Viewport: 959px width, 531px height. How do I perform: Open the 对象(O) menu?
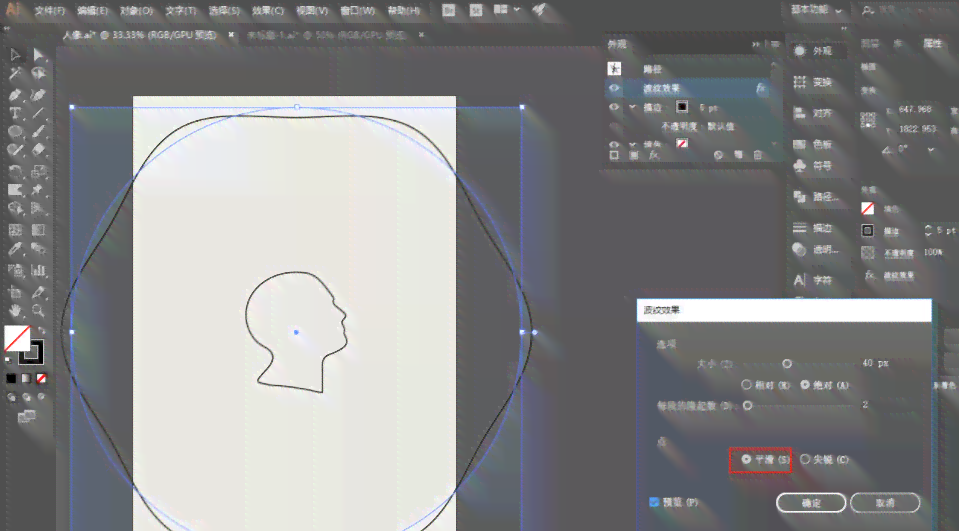click(137, 10)
